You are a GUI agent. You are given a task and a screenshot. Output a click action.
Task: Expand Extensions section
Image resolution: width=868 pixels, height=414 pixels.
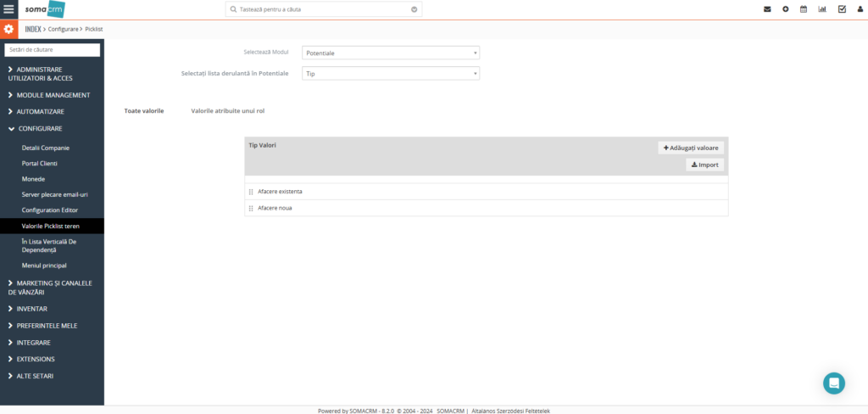click(31, 359)
